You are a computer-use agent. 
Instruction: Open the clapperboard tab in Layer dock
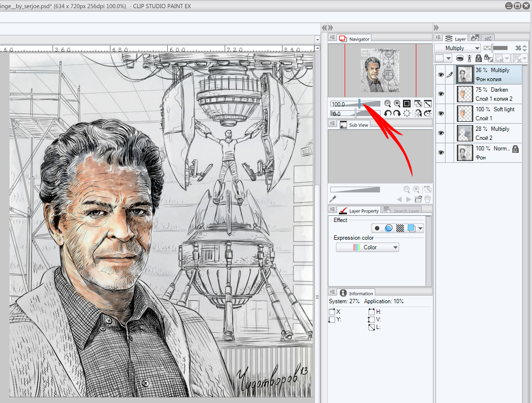[x=488, y=38]
